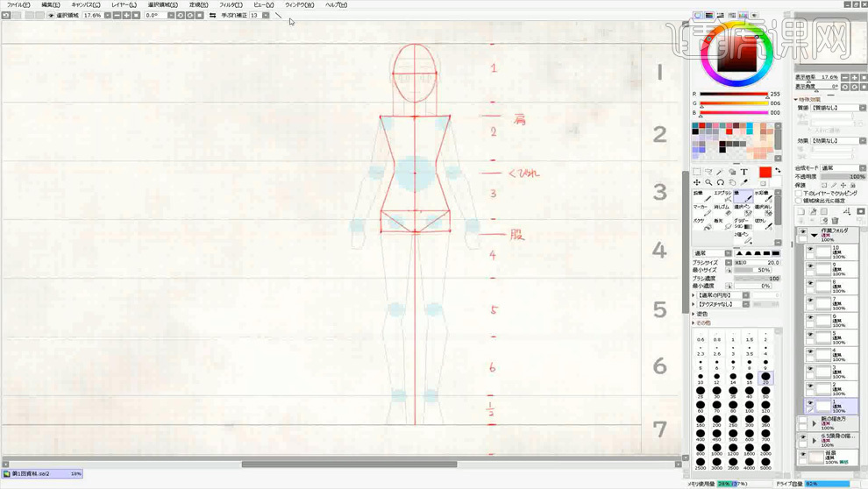
Task: Select the rectangular selection tool
Action: (x=697, y=172)
